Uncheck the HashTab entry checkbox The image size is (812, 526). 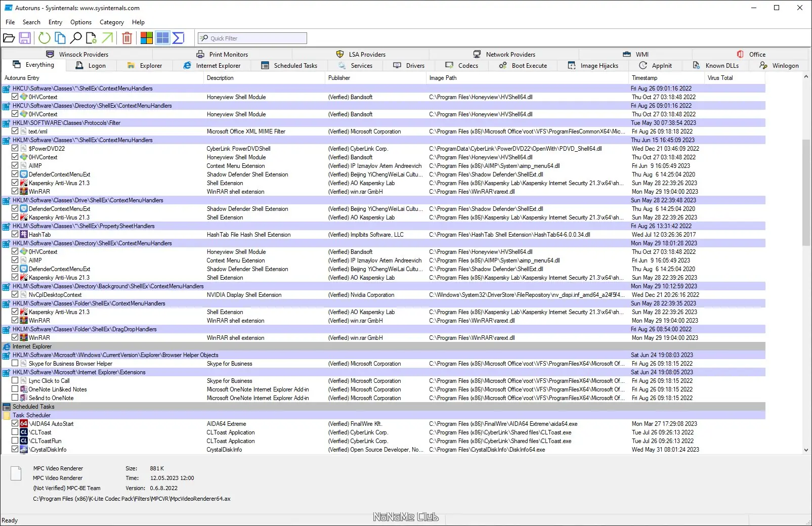(x=15, y=235)
